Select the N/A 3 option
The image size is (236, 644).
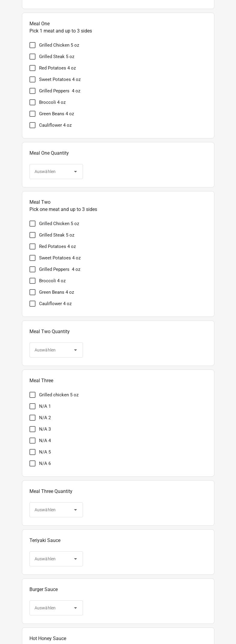(x=32, y=429)
